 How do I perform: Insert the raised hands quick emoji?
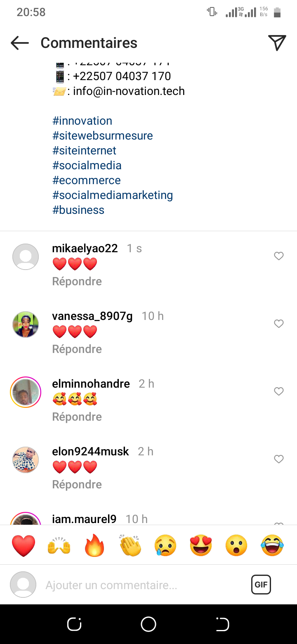point(59,545)
